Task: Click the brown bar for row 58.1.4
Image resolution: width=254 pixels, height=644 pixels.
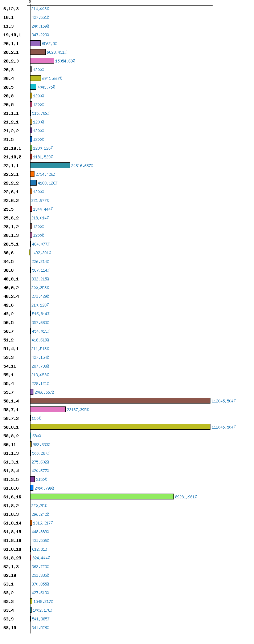Action: click(120, 401)
